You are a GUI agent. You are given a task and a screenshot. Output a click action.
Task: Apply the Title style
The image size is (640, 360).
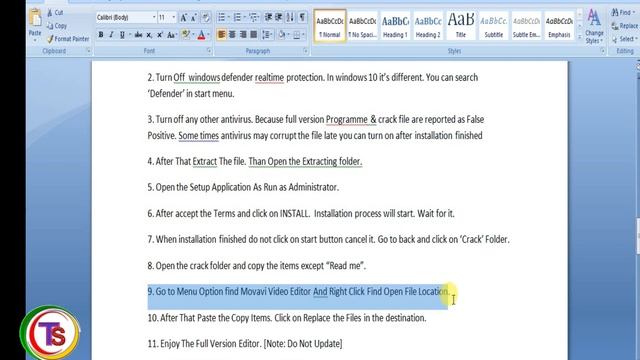461,26
